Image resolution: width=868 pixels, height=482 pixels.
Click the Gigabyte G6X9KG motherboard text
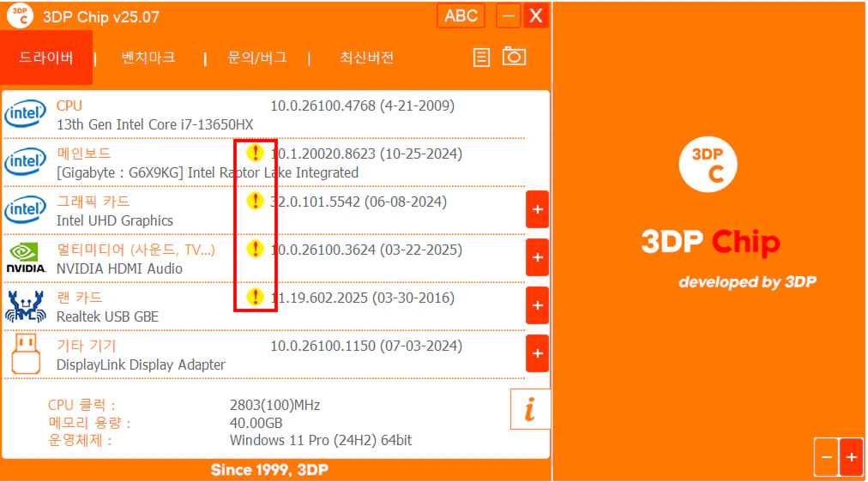click(x=208, y=172)
